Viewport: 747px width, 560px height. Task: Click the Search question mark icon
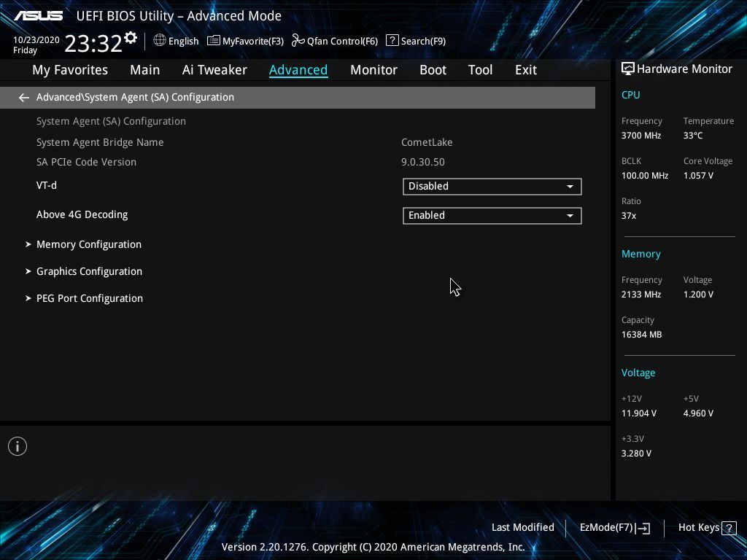pyautogui.click(x=392, y=41)
